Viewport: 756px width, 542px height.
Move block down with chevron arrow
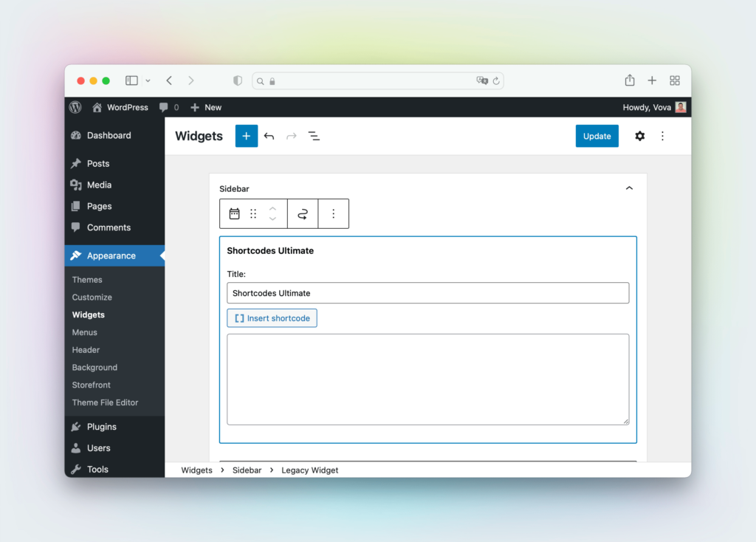click(x=272, y=219)
